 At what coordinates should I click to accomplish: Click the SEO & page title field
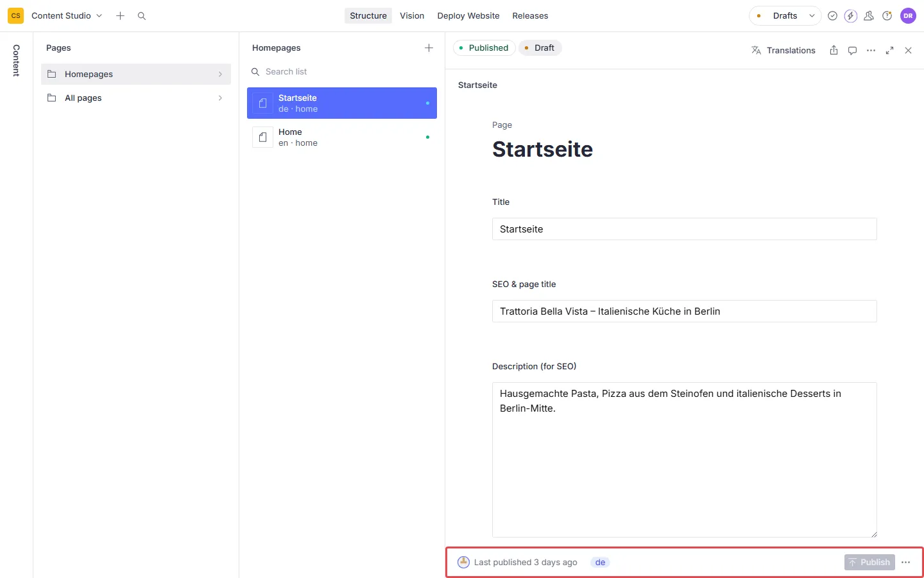coord(684,311)
